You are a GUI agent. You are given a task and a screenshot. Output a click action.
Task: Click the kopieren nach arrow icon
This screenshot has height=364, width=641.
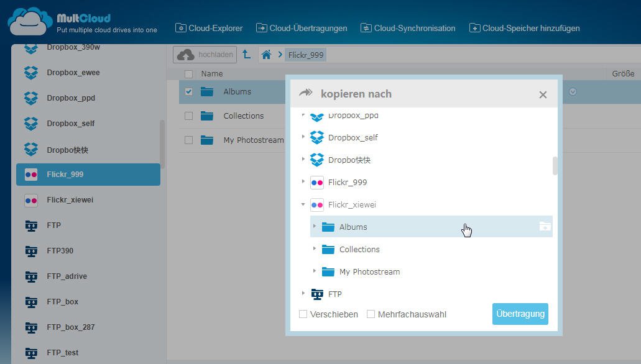tap(306, 93)
